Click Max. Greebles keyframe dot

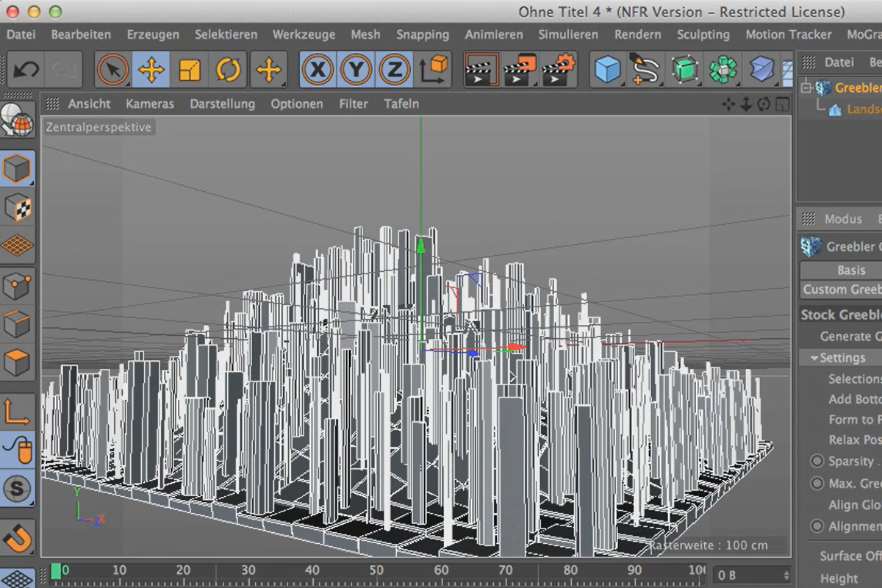817,483
